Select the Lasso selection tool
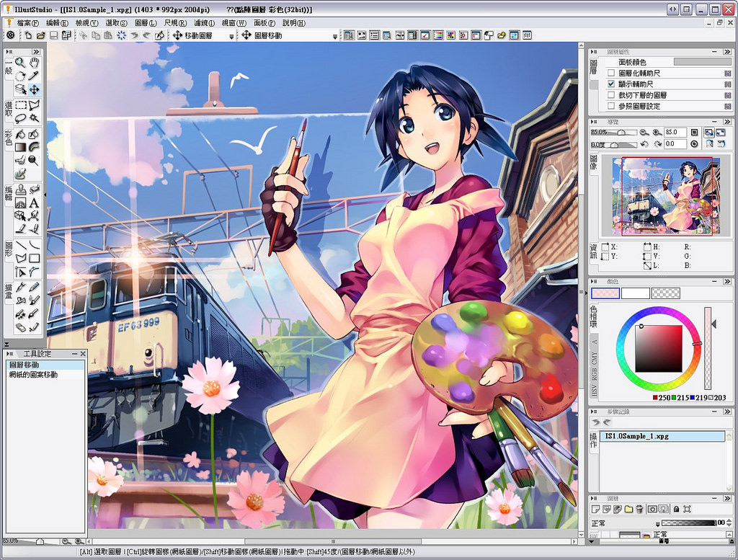738x560 pixels. pos(20,117)
